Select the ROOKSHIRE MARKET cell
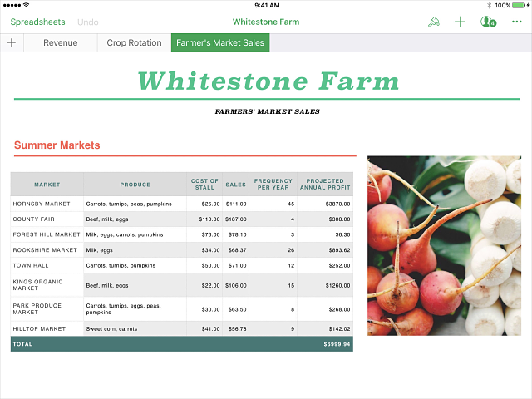Viewport: 532px width, 399px height. tap(47, 250)
